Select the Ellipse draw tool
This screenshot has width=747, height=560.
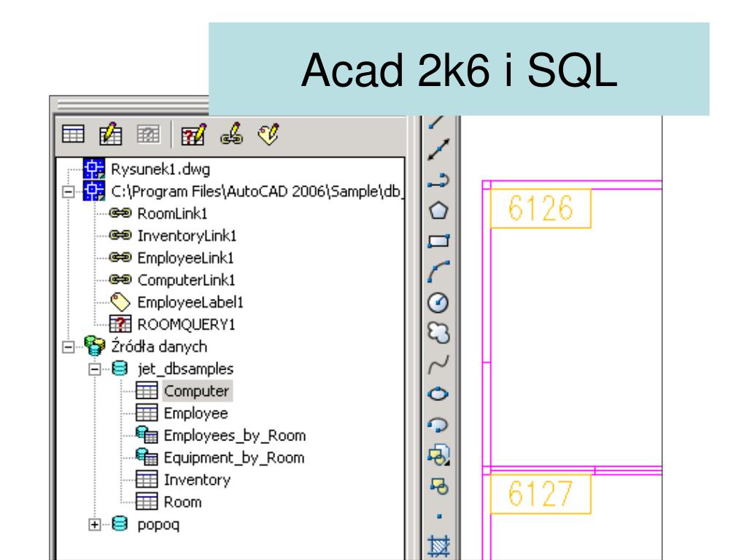click(x=438, y=394)
